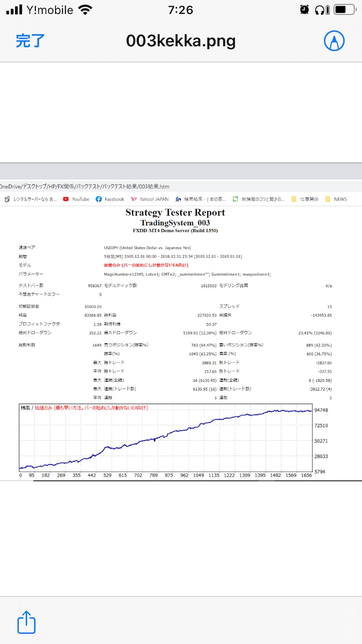Tap the headphones status icon
The width and height of the screenshot is (362, 644).
point(320,9)
